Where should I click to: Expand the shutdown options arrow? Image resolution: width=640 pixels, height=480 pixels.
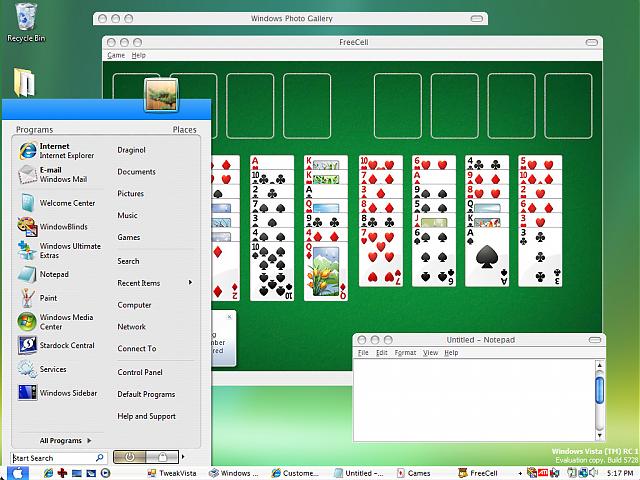pos(183,457)
